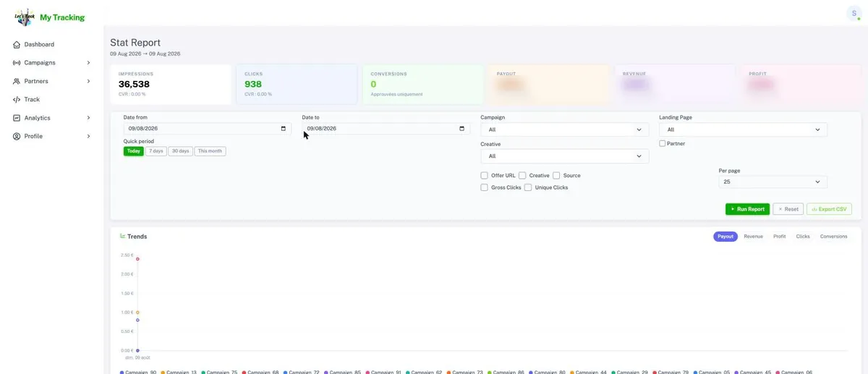Click the Reset button

point(788,209)
